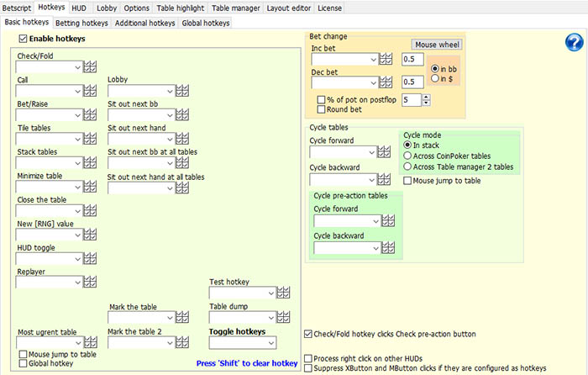Select Across CoinPoker tables cycle mode
The height and width of the screenshot is (375, 588).
(408, 156)
